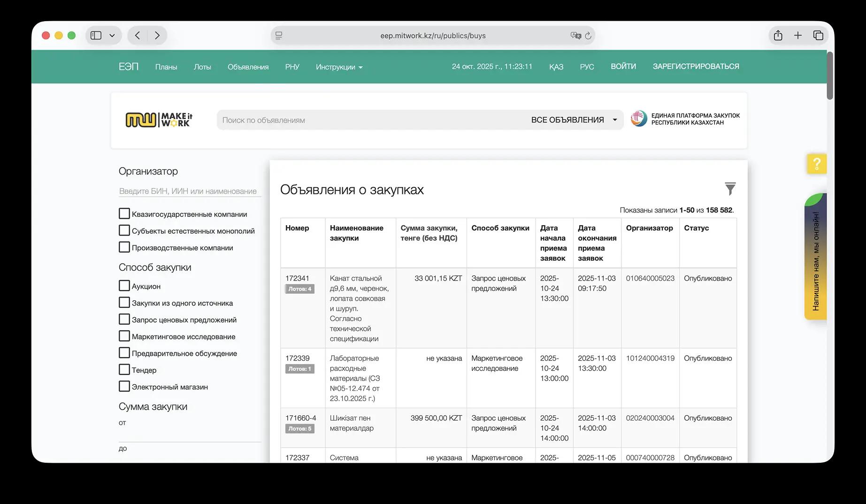
Task: Go to the Планы menu item
Action: [x=166, y=67]
